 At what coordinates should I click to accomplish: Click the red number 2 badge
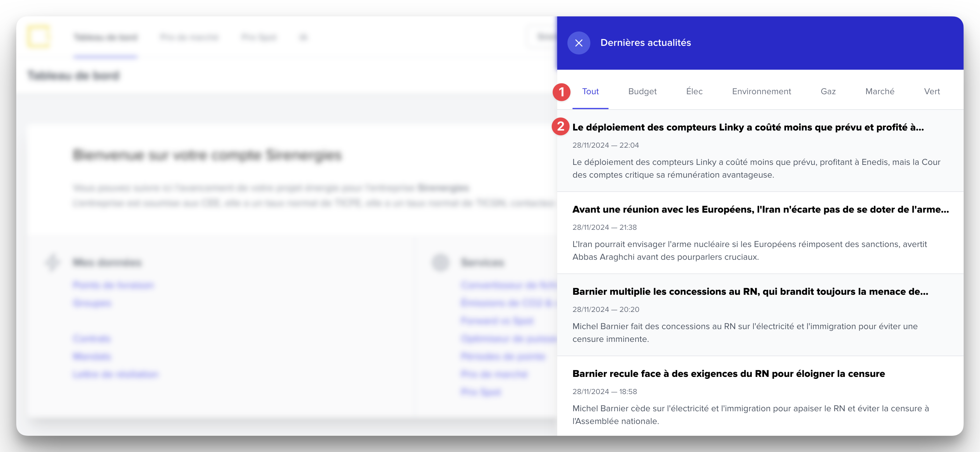pos(560,127)
